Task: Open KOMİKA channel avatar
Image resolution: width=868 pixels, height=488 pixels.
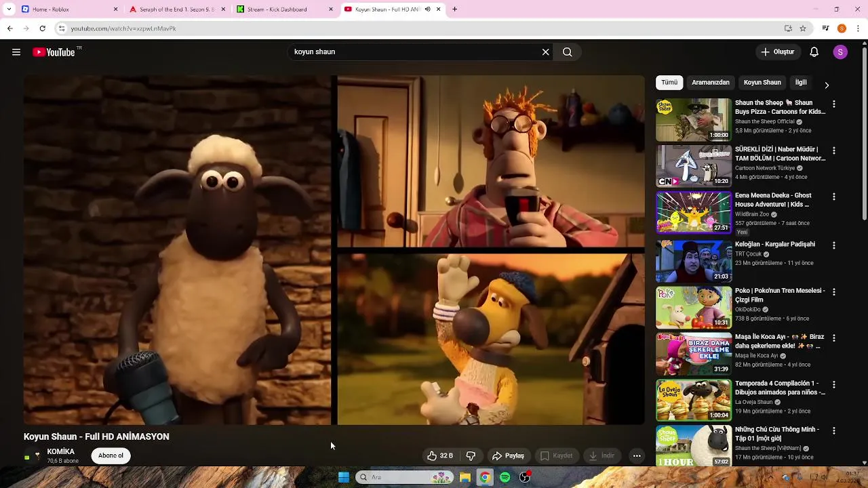Action: [x=32, y=455]
